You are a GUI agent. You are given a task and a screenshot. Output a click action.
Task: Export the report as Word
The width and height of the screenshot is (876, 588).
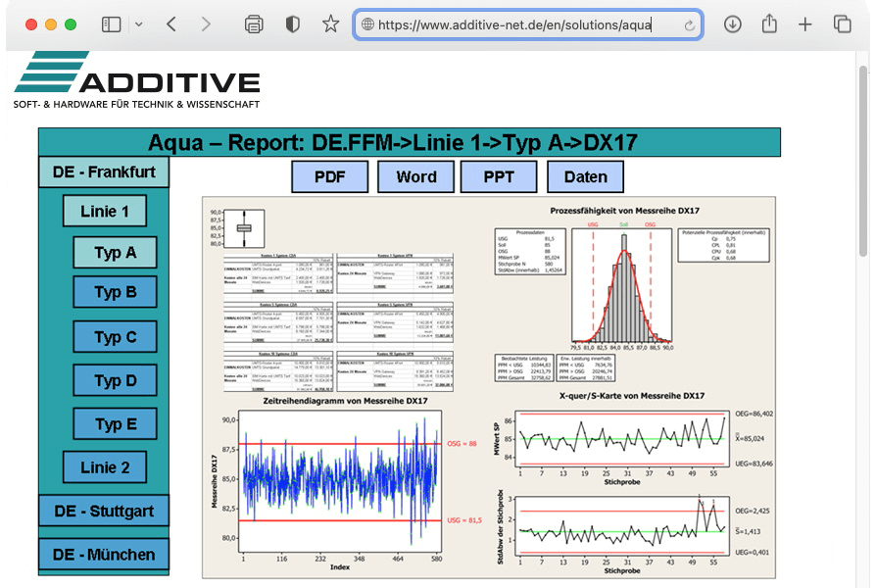pos(416,176)
